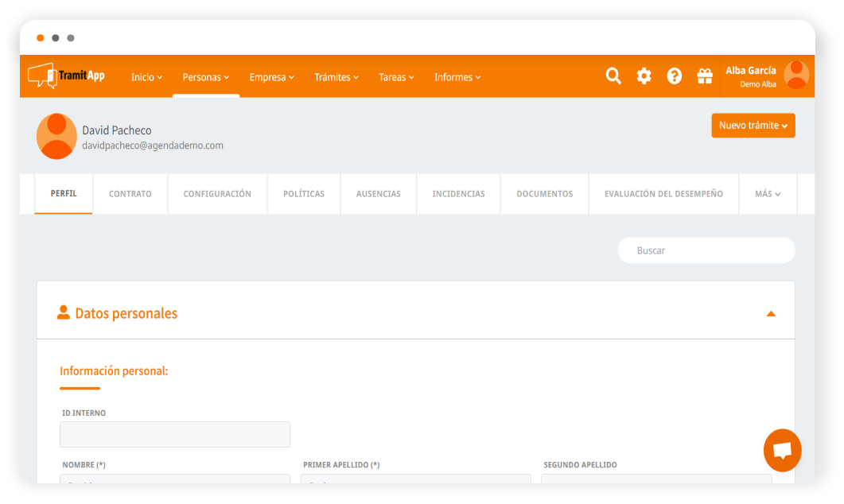This screenshot has width=844, height=504.
Task: Expand the Empresa menu
Action: 271,77
